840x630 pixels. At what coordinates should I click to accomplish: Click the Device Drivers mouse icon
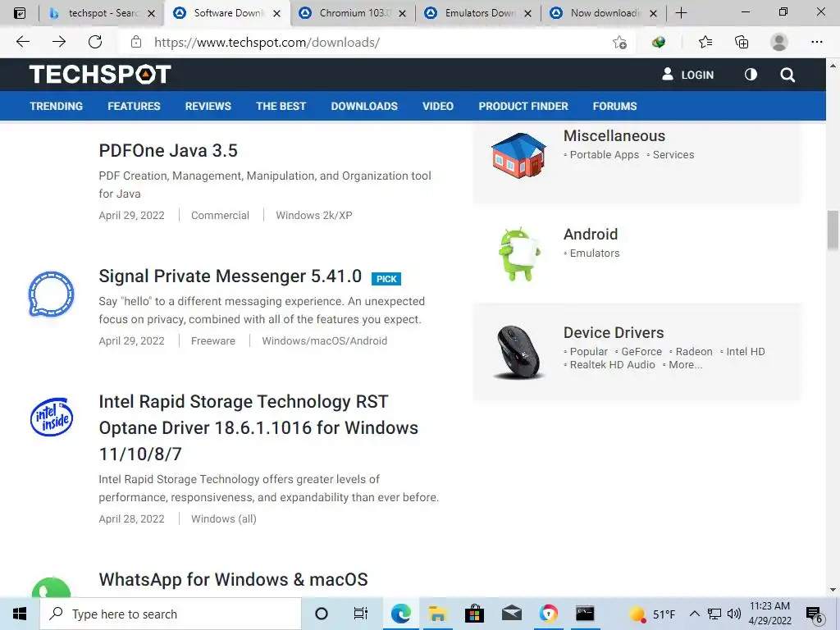coord(518,352)
